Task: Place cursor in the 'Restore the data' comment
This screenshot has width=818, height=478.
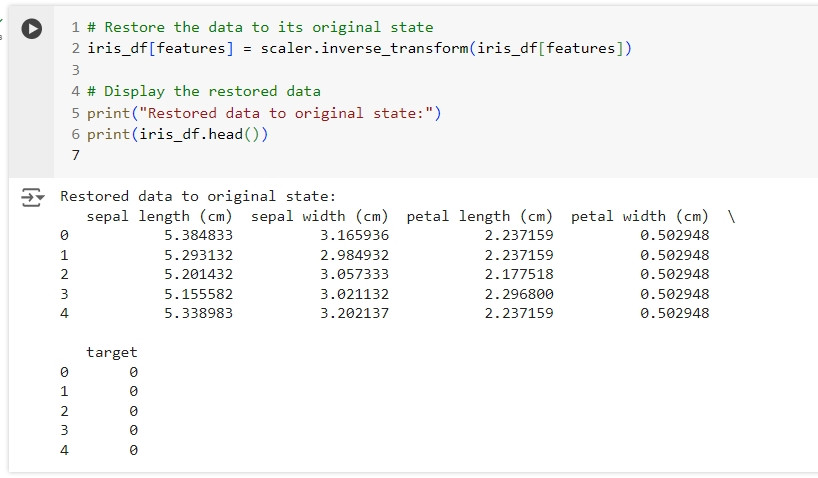Action: coord(260,27)
